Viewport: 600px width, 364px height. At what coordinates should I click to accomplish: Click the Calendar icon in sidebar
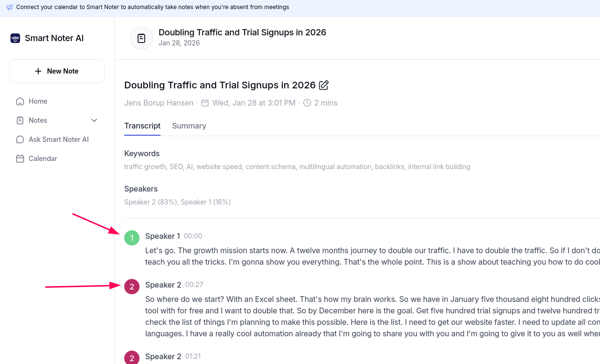point(20,159)
